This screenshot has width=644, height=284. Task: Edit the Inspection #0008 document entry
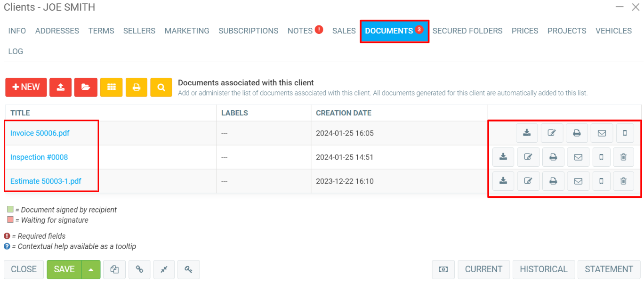tap(528, 157)
